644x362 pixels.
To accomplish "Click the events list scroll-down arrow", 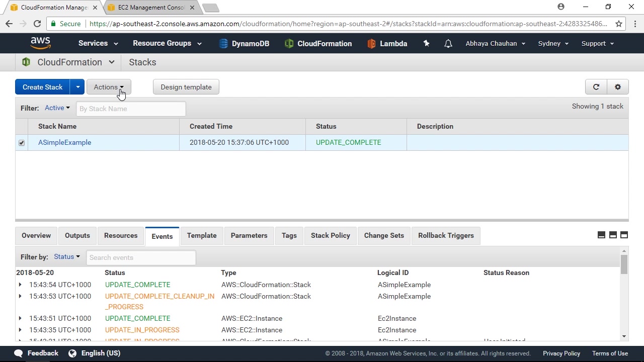I will [x=624, y=336].
